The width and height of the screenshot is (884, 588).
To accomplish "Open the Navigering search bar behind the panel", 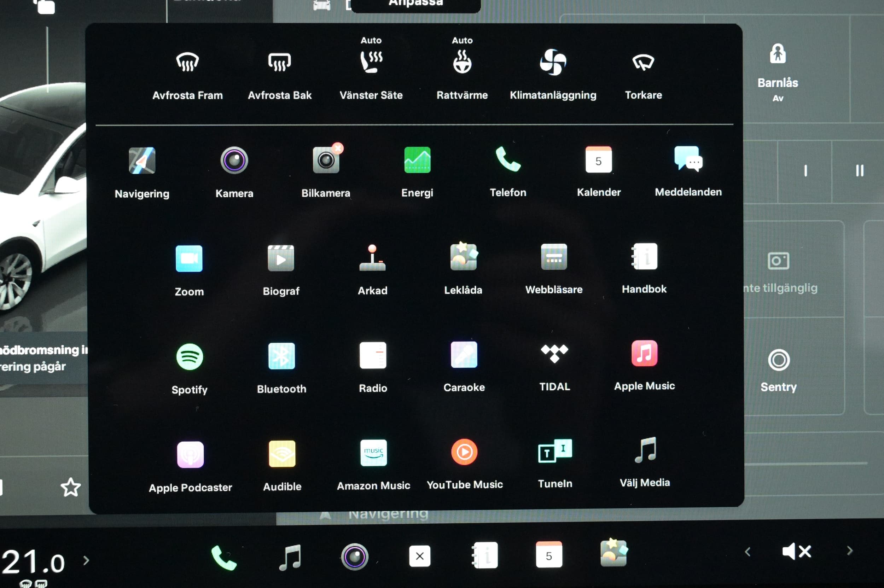I will (x=388, y=514).
